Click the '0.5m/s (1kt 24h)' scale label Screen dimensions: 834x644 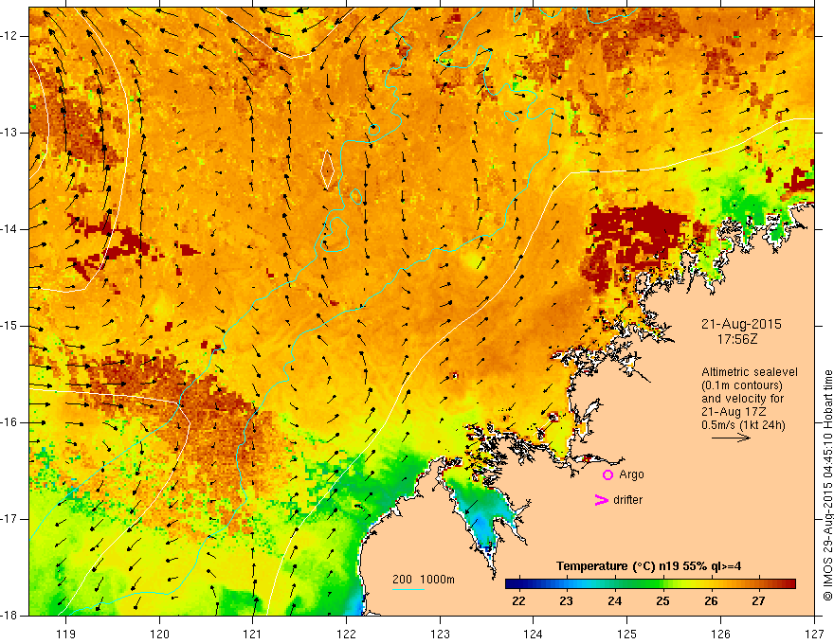click(x=743, y=425)
